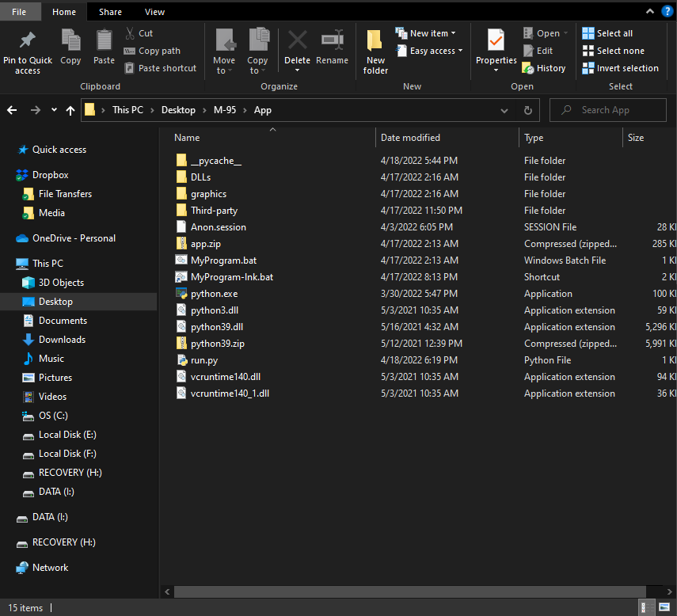Open OS (C:) drive in sidebar
This screenshot has height=616, width=677.
point(53,416)
